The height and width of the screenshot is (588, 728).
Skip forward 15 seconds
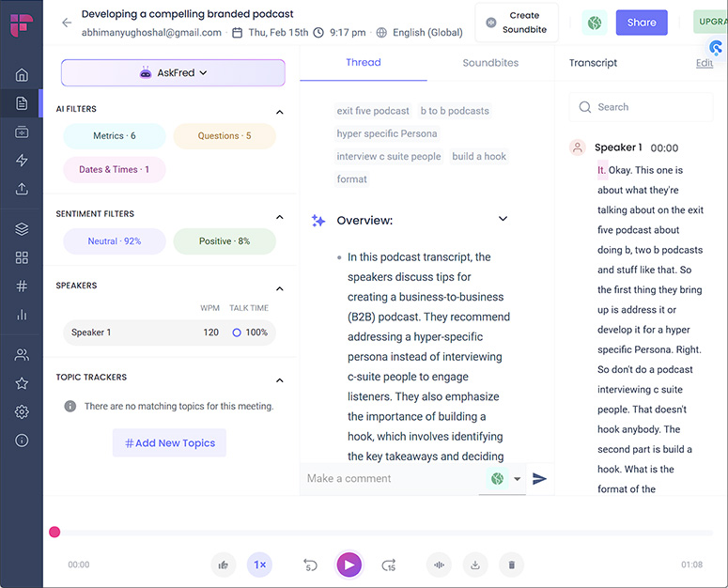tap(389, 565)
